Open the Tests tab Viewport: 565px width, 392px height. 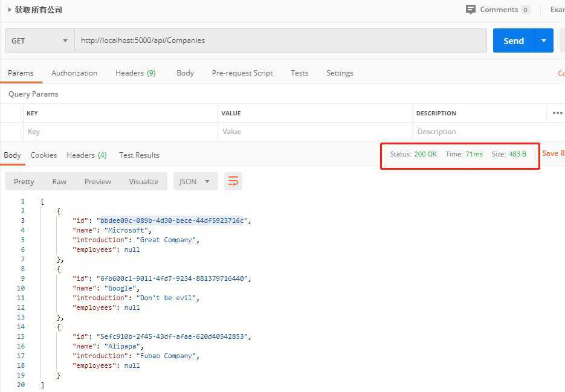click(300, 73)
